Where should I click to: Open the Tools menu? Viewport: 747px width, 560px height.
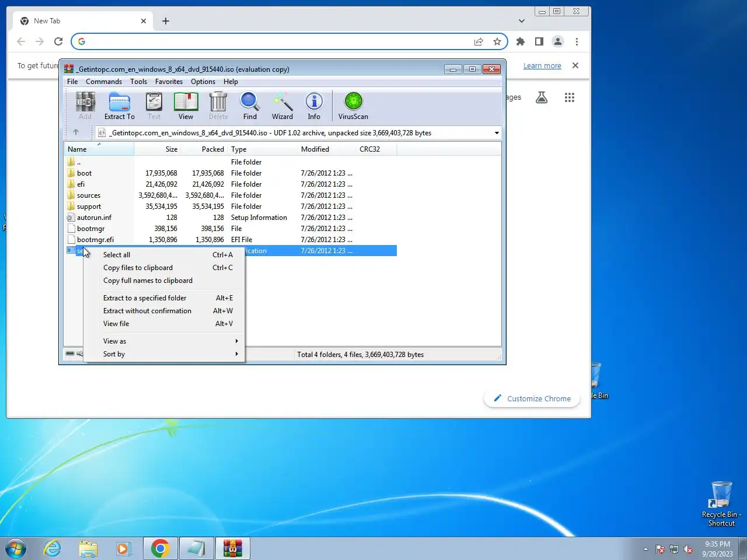[138, 82]
